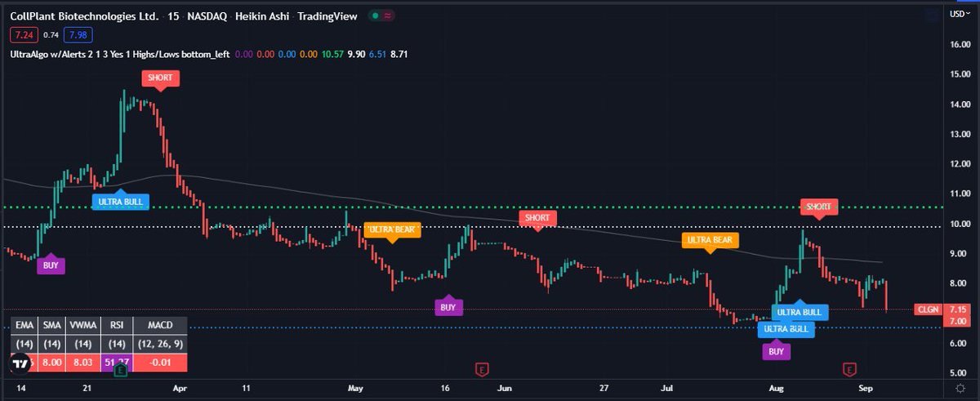Image resolution: width=980 pixels, height=401 pixels.
Task: Click the blue 7.98 buy price box
Action: point(78,35)
